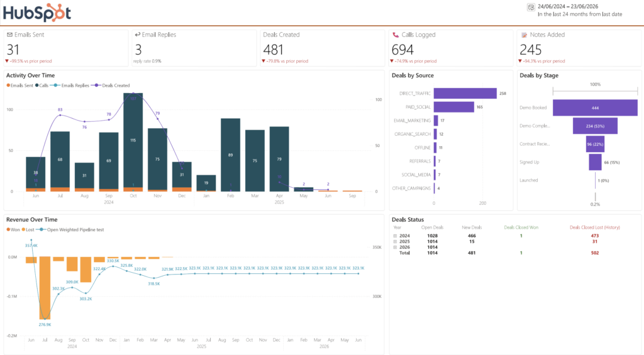
Task: Click the PAID_SOCIAL bar in Deals by Source
Action: click(454, 107)
